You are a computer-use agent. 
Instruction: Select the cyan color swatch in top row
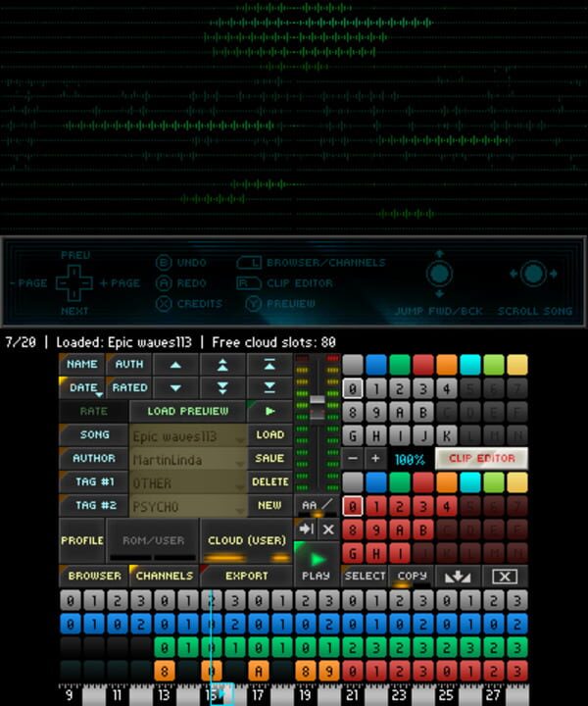click(469, 365)
